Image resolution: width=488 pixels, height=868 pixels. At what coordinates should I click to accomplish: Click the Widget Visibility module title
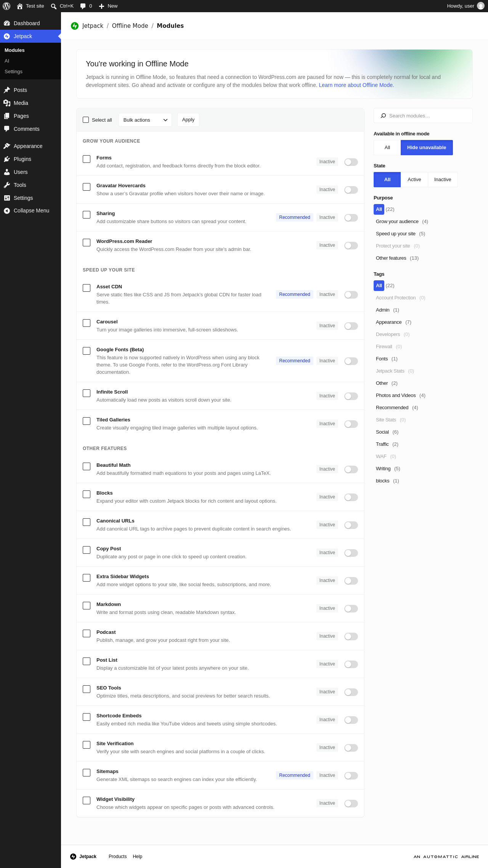pos(116,799)
